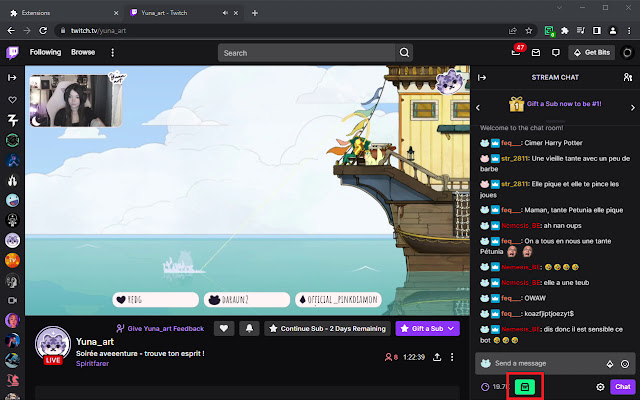Open chat settings gear

click(x=600, y=387)
